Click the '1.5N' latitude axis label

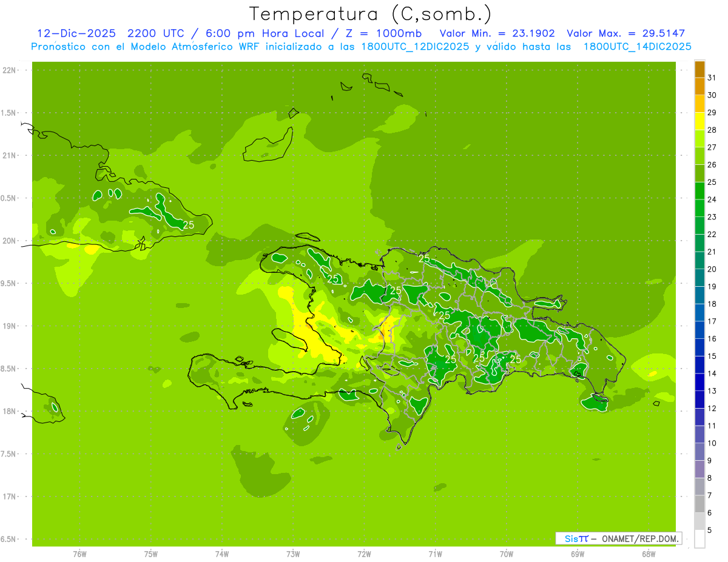(x=9, y=113)
